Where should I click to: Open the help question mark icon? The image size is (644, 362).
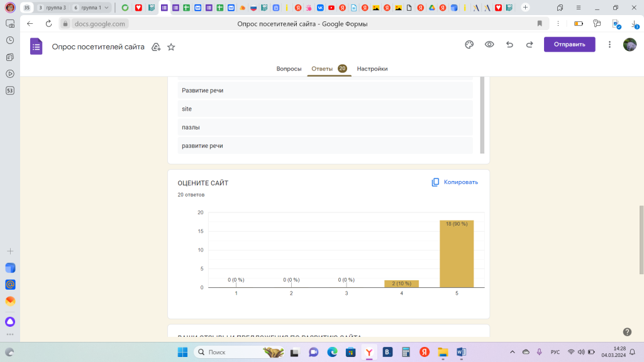point(627,332)
